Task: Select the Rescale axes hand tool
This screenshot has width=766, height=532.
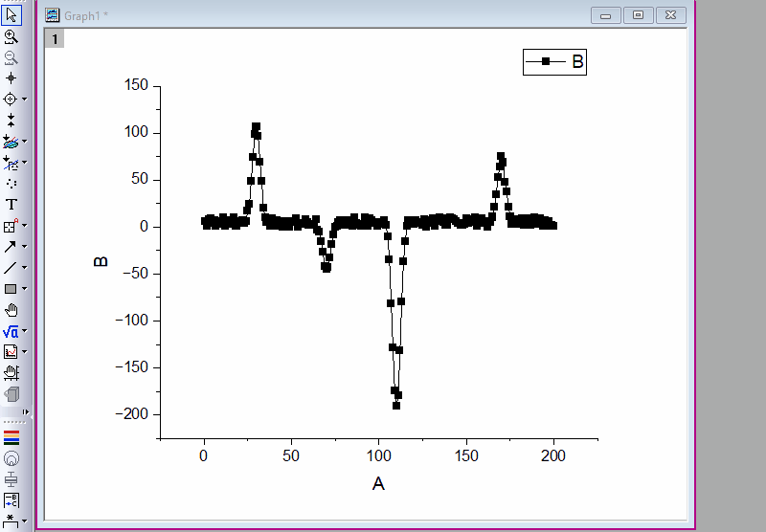Action: click(x=11, y=373)
